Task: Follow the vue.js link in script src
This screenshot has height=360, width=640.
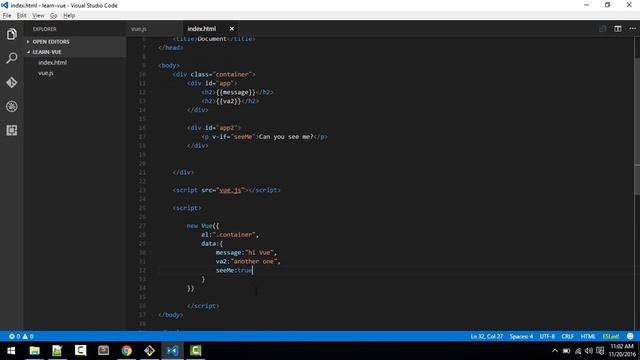Action: [x=230, y=190]
